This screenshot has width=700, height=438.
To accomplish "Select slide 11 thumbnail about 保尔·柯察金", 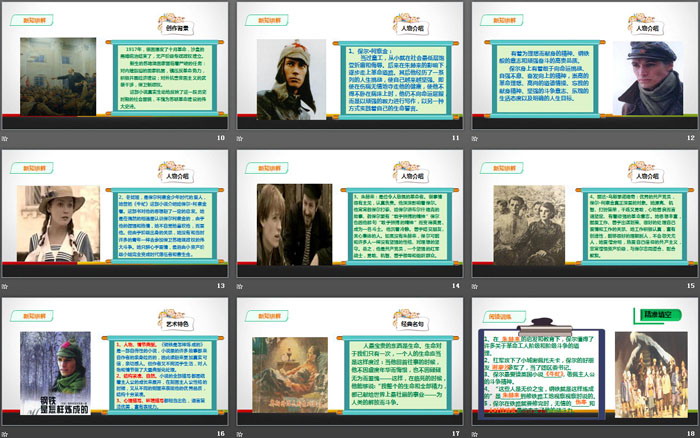I will [350, 66].
